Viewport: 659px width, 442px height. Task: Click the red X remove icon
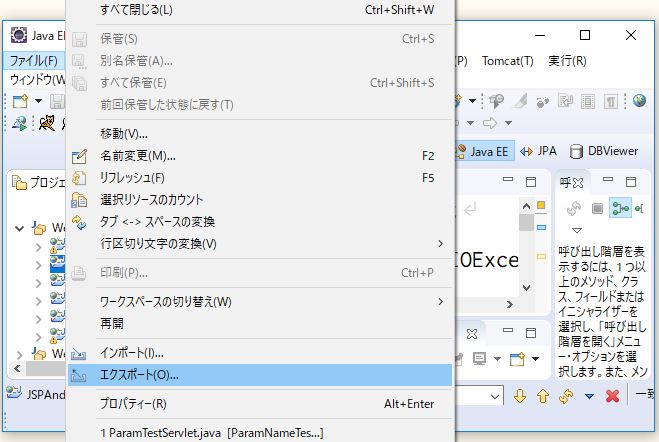pyautogui.click(x=612, y=396)
